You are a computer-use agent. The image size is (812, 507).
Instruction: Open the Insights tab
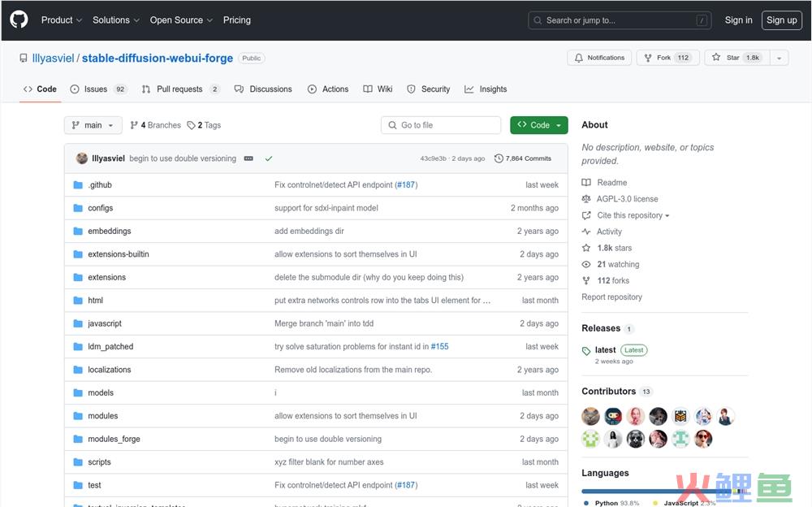click(486, 89)
